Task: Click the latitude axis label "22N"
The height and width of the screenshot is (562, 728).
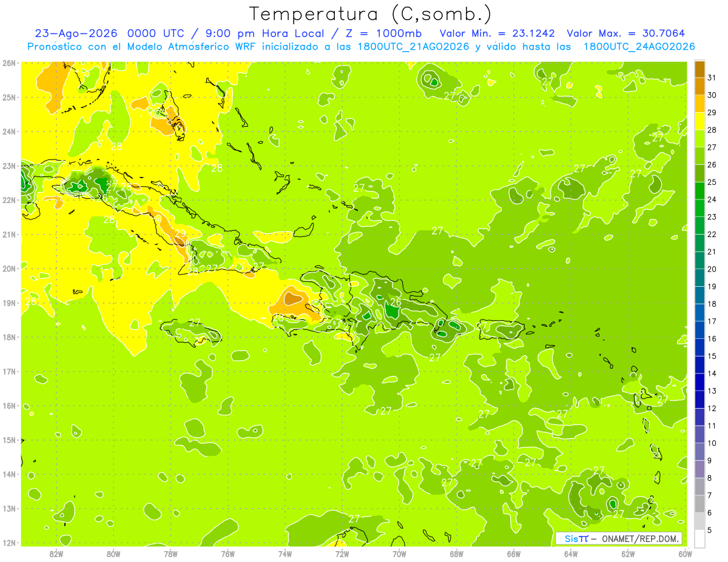Action: [10, 200]
